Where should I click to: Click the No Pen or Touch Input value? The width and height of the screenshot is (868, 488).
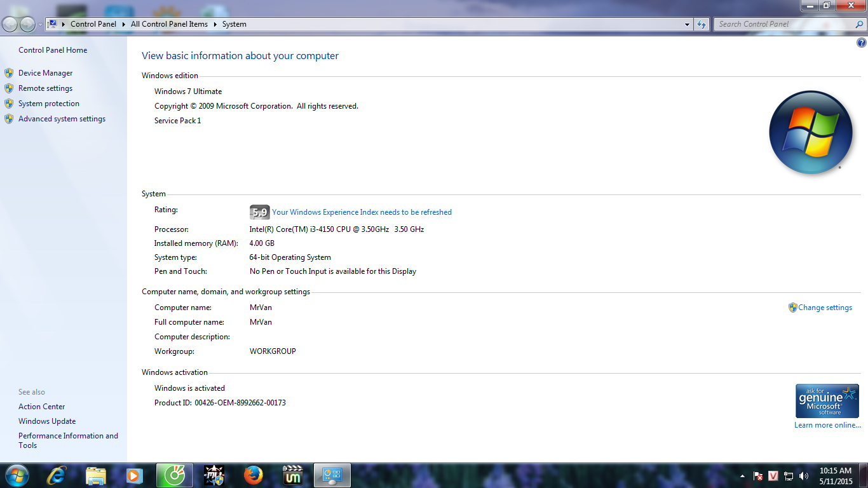(333, 271)
